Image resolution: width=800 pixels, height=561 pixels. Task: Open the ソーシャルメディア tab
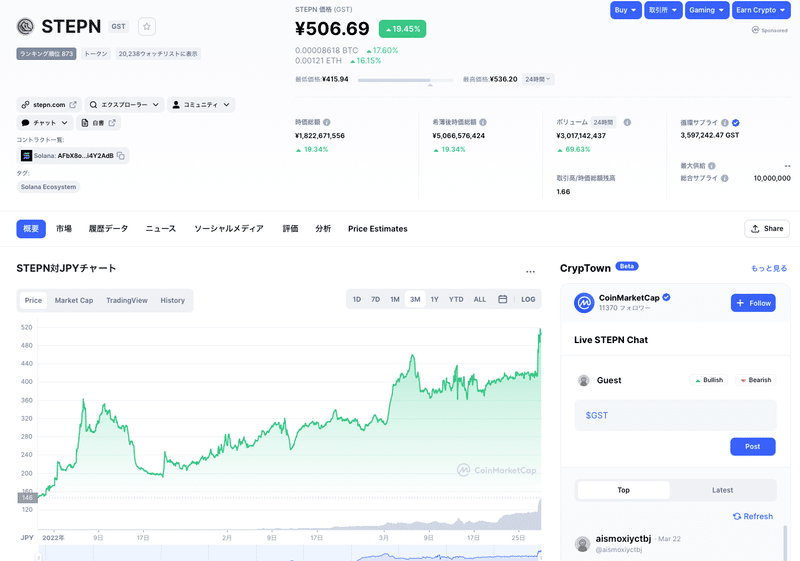[x=229, y=229]
